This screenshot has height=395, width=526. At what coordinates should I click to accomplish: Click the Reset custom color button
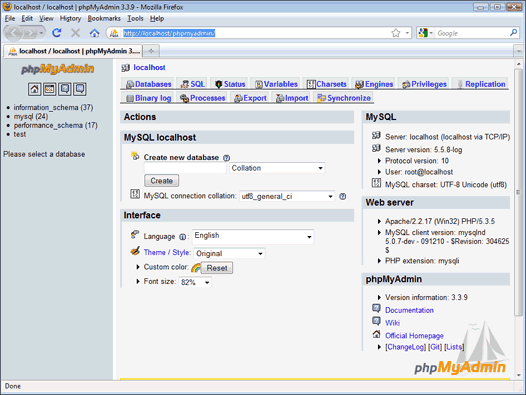(x=217, y=268)
